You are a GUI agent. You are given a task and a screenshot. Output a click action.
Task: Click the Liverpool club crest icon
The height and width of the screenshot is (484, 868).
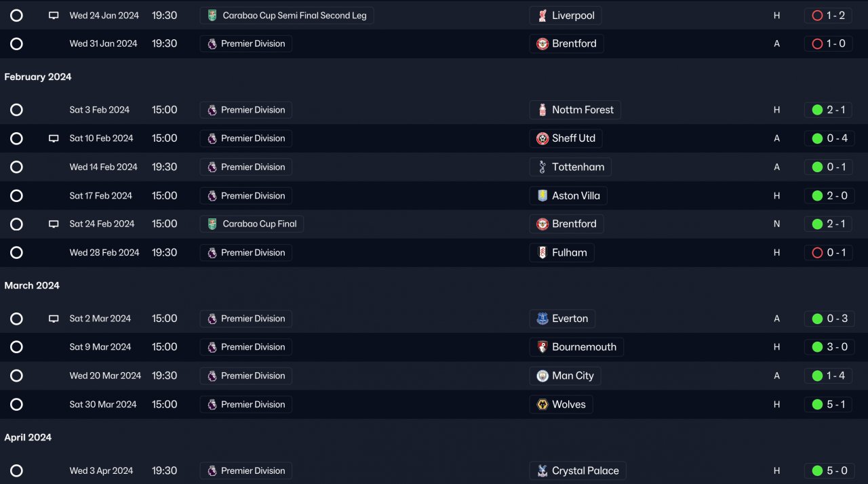pyautogui.click(x=542, y=16)
